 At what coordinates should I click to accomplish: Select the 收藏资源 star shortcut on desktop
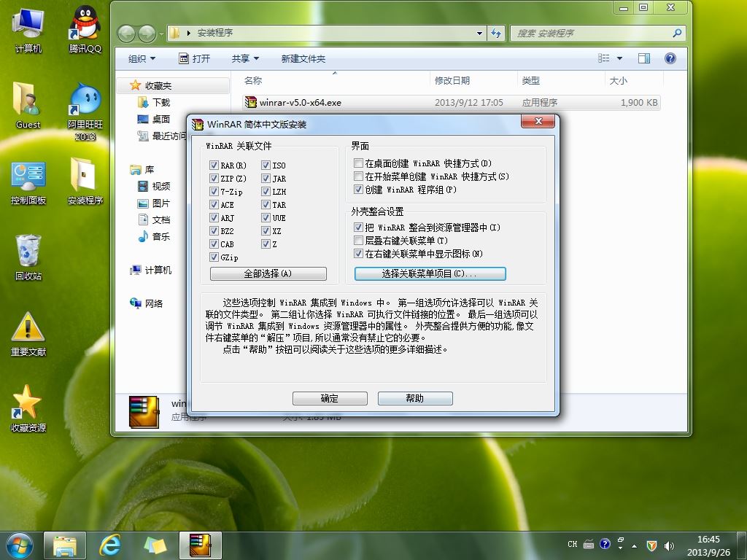click(28, 408)
